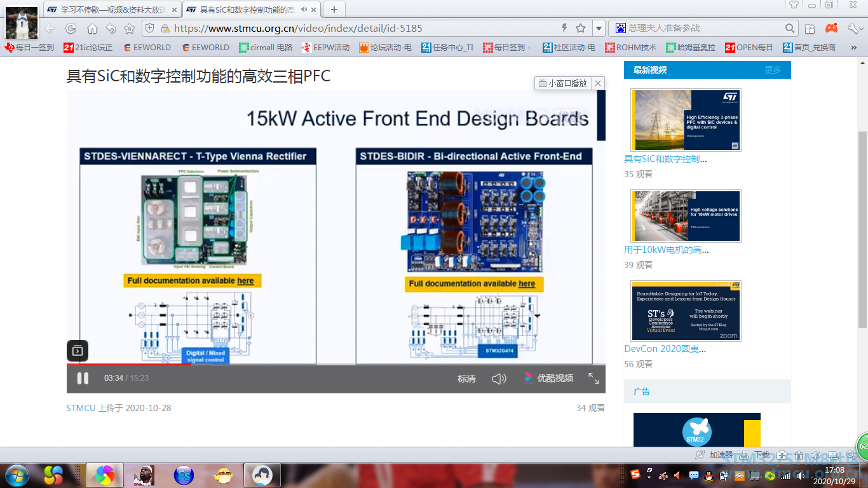
Task: Pause the video with the pause button
Action: (x=83, y=379)
